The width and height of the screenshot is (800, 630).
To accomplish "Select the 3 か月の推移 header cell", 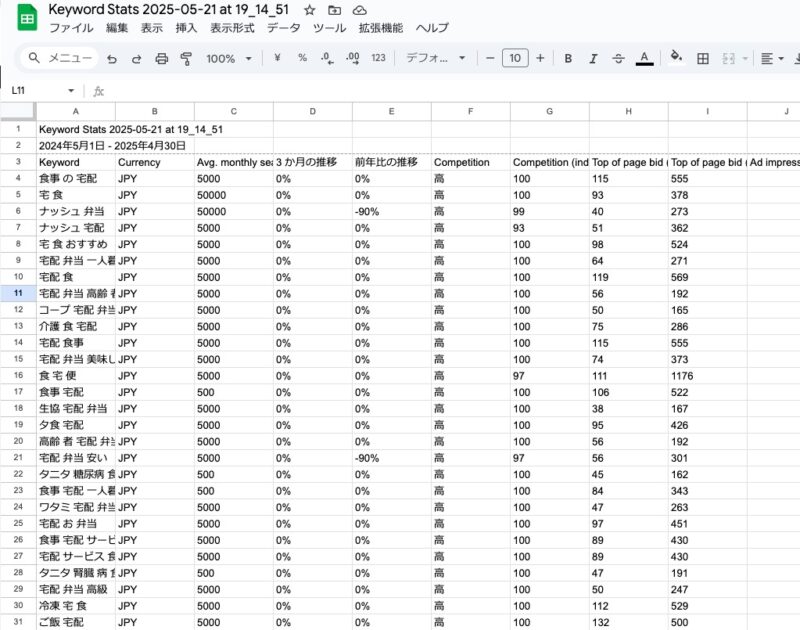I will tap(312, 162).
